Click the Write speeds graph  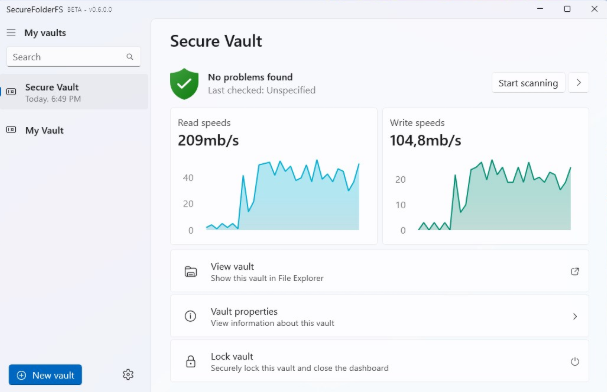[x=494, y=195]
